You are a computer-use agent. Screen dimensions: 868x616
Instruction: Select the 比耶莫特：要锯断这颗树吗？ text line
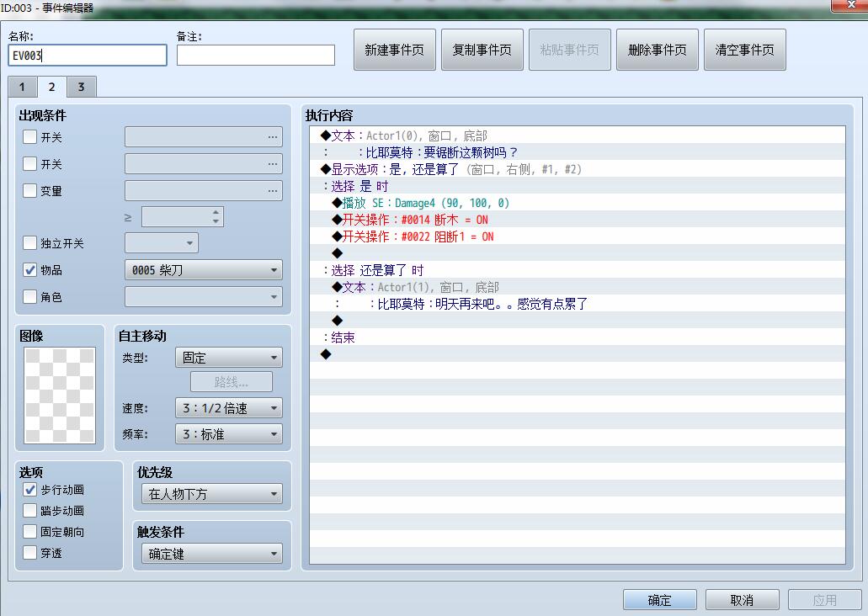click(x=578, y=152)
